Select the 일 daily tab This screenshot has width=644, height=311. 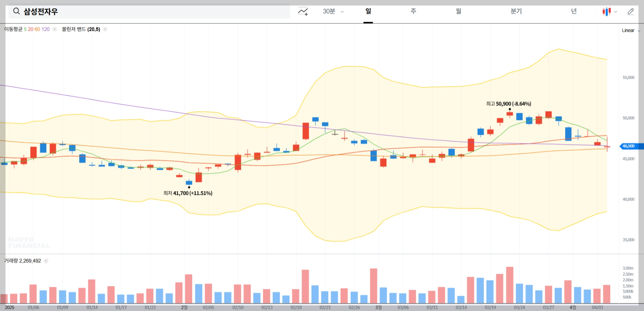click(x=368, y=11)
